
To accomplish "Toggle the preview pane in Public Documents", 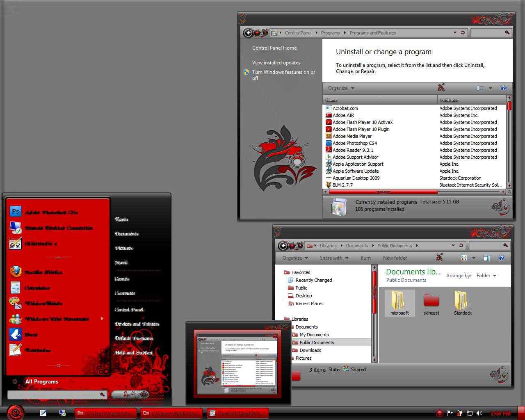I will (487, 258).
